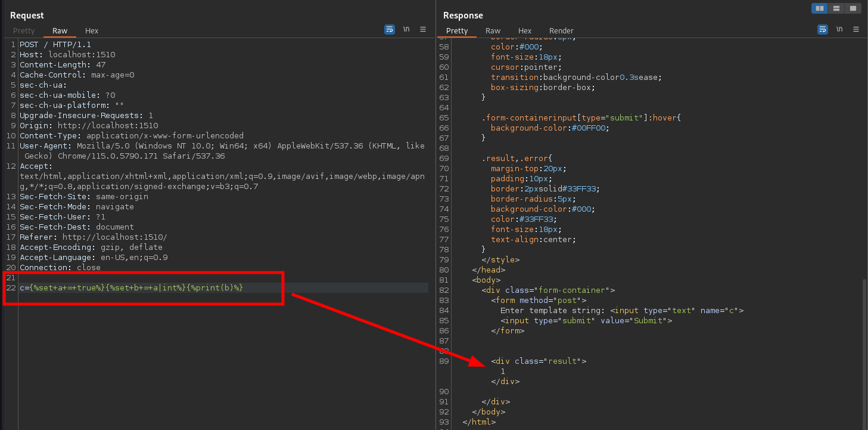Viewport: 868px width, 430px height.
Task: Toggle word wrap in Request panel
Action: coord(390,29)
